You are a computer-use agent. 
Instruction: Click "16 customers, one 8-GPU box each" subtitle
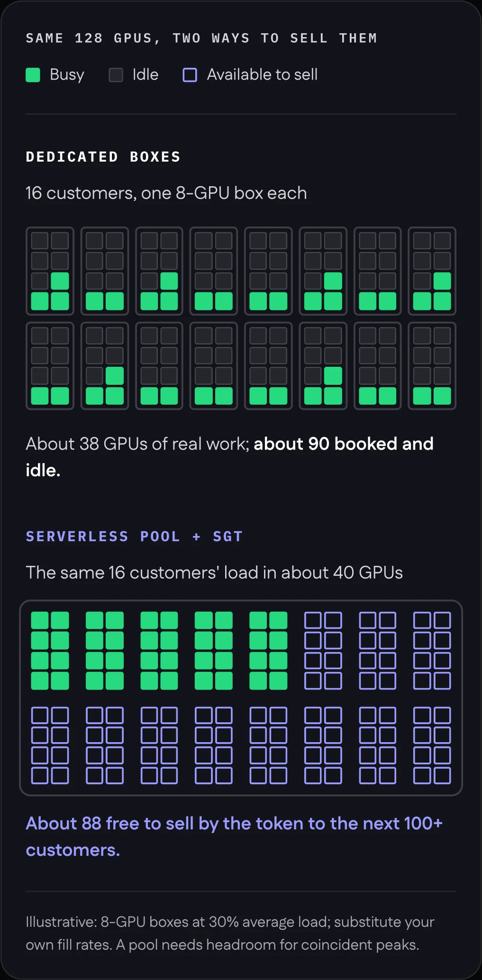(166, 193)
